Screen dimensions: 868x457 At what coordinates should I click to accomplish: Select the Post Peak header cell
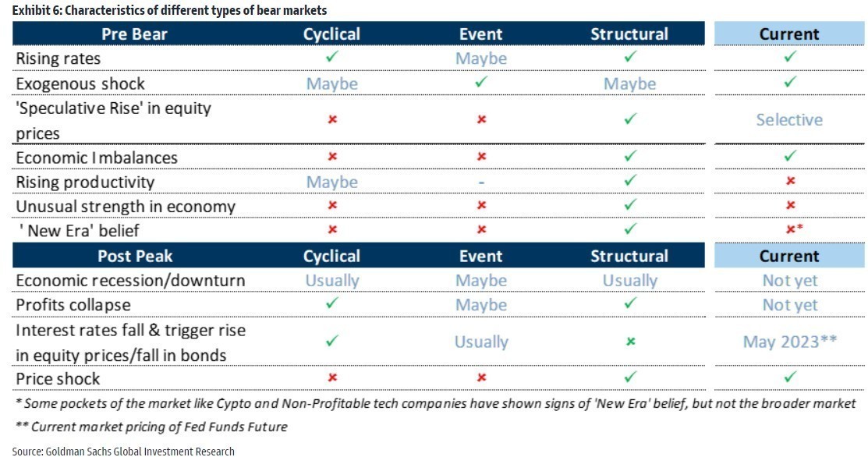coord(134,256)
